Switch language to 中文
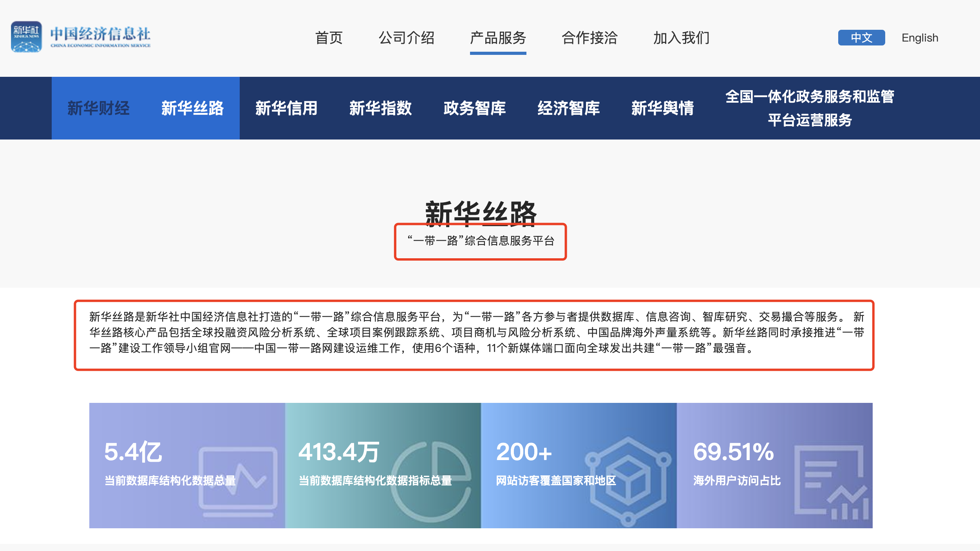980x551 pixels. point(861,38)
